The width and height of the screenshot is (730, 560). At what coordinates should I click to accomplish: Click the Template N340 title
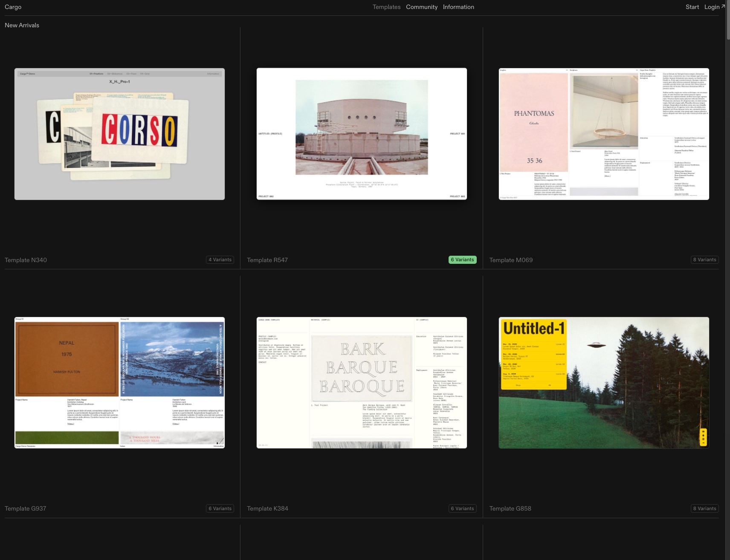[x=26, y=260]
